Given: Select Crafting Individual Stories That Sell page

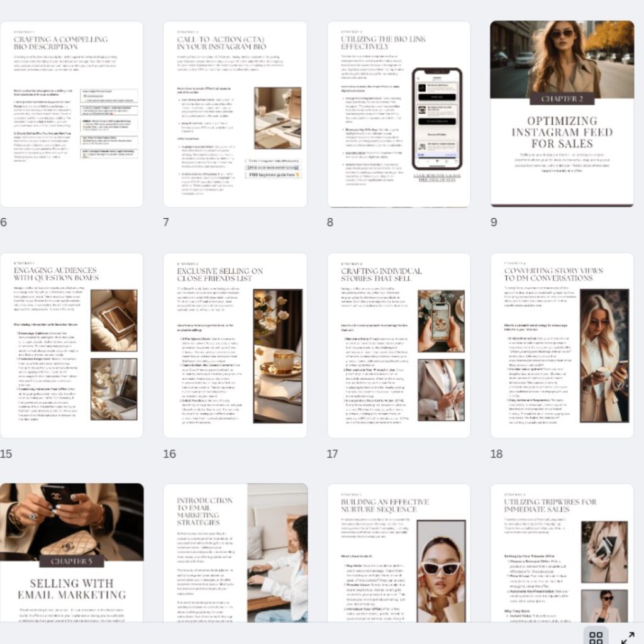Looking at the screenshot, I should pyautogui.click(x=399, y=345).
